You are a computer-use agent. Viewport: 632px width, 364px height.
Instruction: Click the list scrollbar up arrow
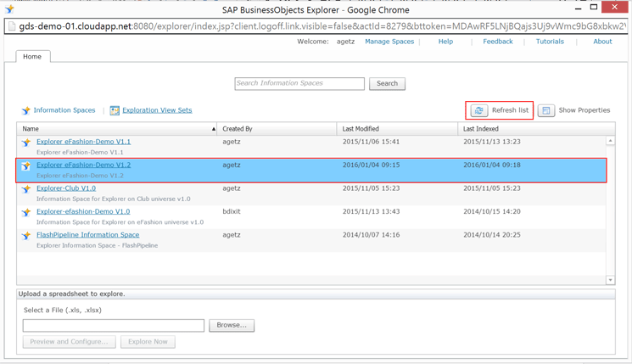tap(610, 141)
